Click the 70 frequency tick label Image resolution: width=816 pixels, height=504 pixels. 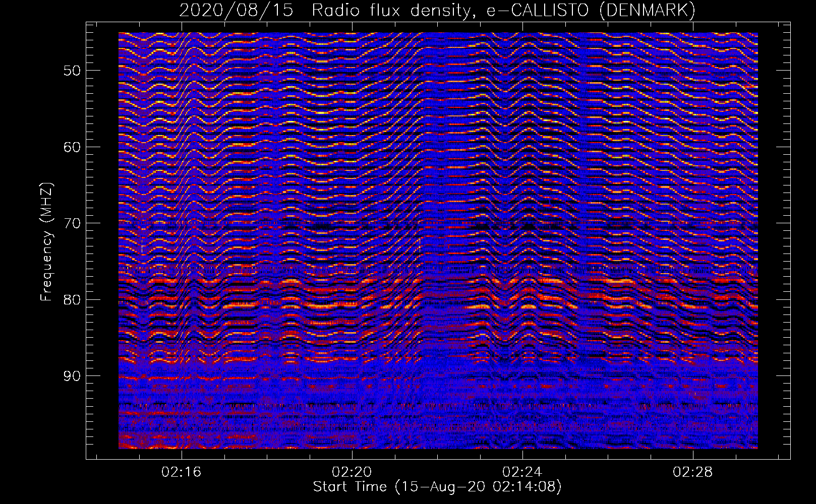coord(72,223)
